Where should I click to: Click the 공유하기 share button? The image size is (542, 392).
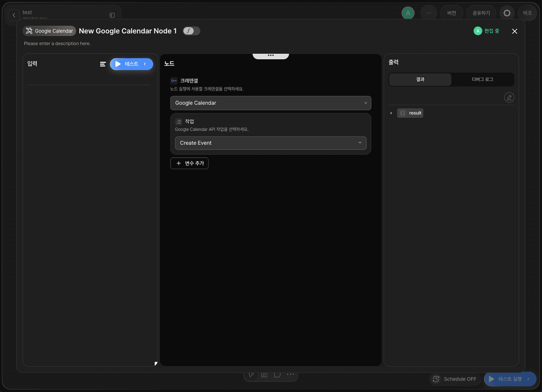click(x=481, y=13)
